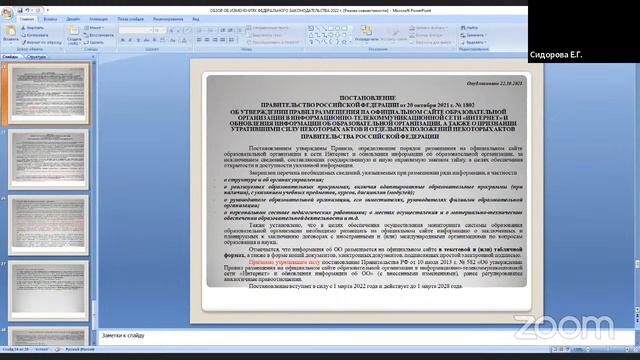Open the Review (Рецензирование) ribbon tab

pos(168,19)
